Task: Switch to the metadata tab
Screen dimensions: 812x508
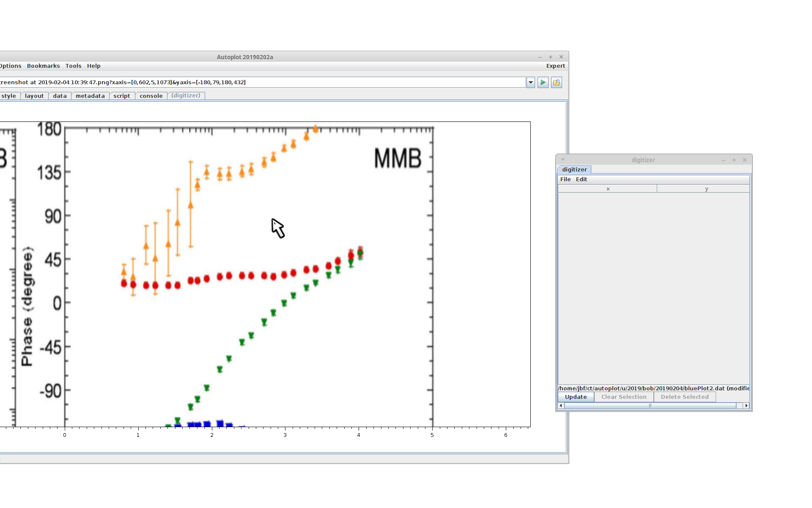Action: [x=90, y=96]
